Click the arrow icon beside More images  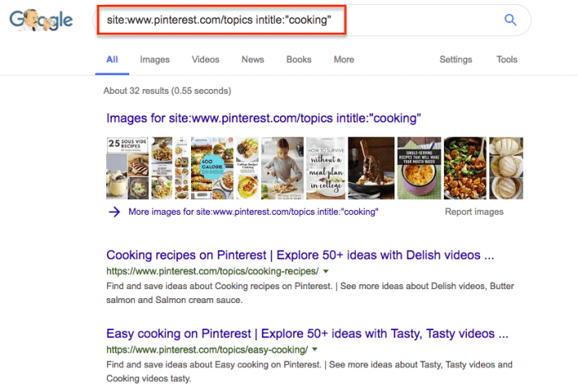click(x=114, y=212)
